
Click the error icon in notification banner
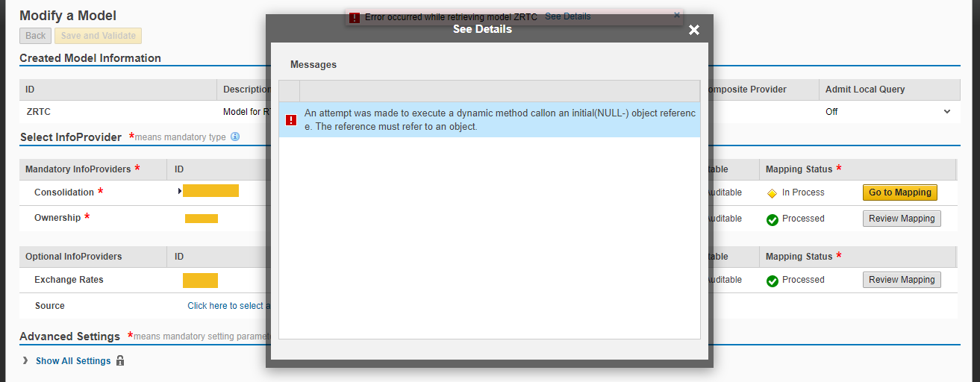click(355, 17)
